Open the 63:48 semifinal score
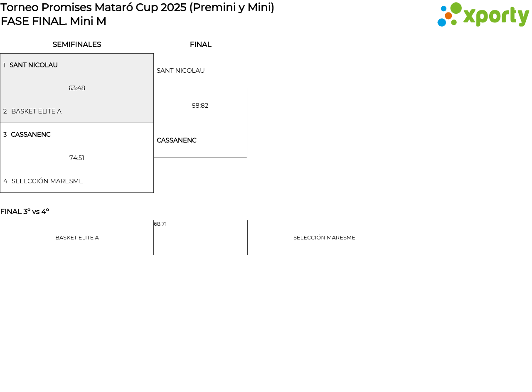 pos(77,88)
